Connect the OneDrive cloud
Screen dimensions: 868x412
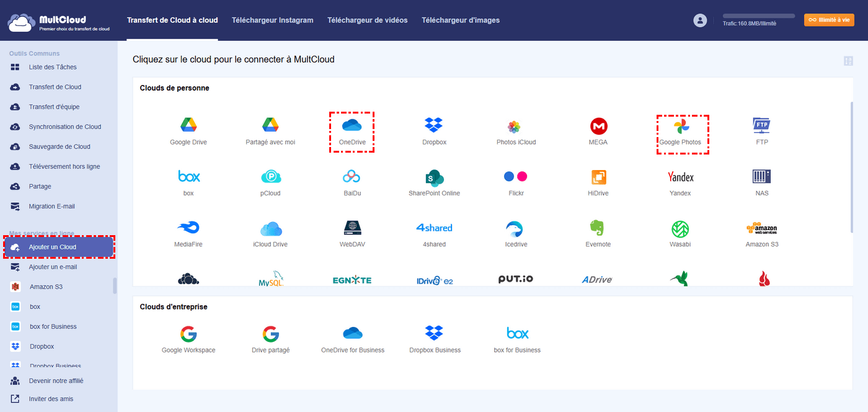coord(352,125)
